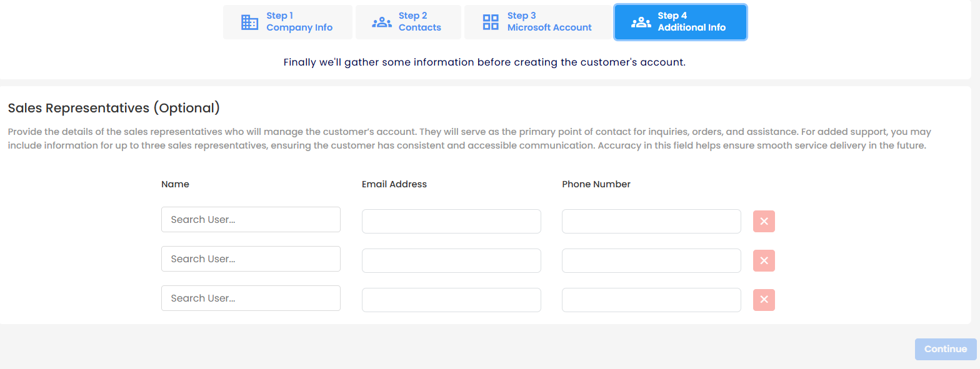Focus the first Search User name field
Image resolution: width=980 pixels, height=369 pixels.
point(251,220)
